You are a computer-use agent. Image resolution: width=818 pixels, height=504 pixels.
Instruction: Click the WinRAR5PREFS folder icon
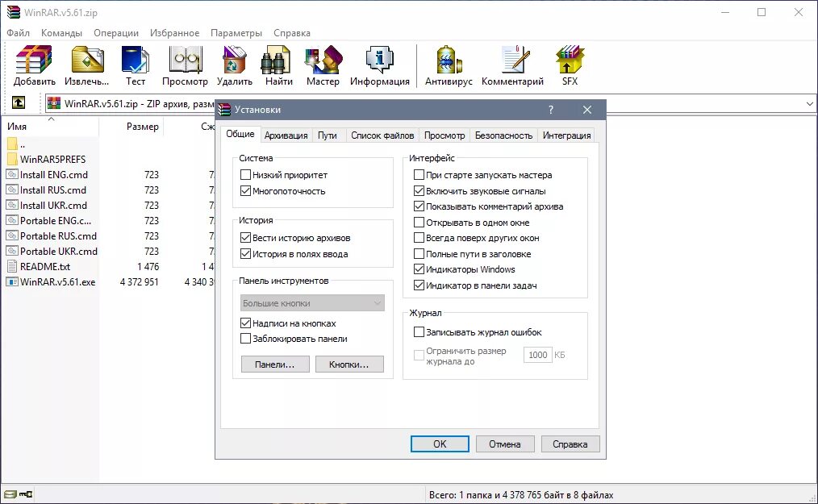(12, 159)
